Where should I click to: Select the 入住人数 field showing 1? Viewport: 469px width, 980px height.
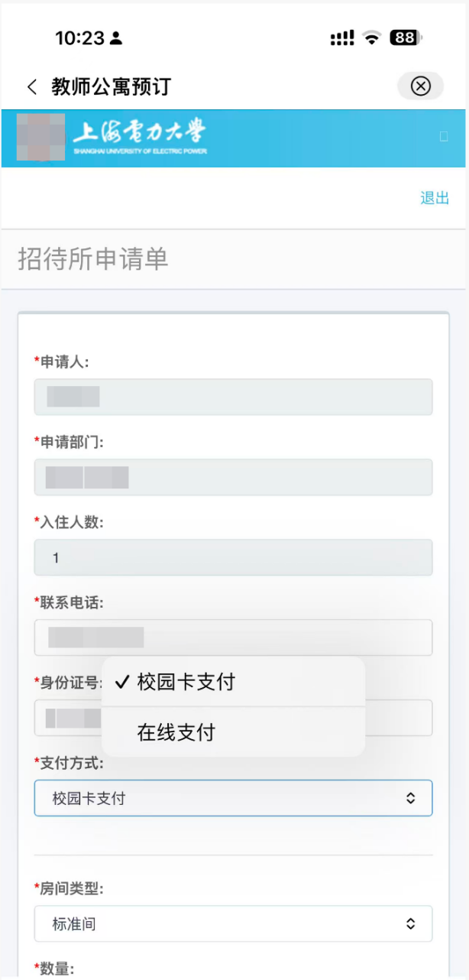[x=233, y=557]
